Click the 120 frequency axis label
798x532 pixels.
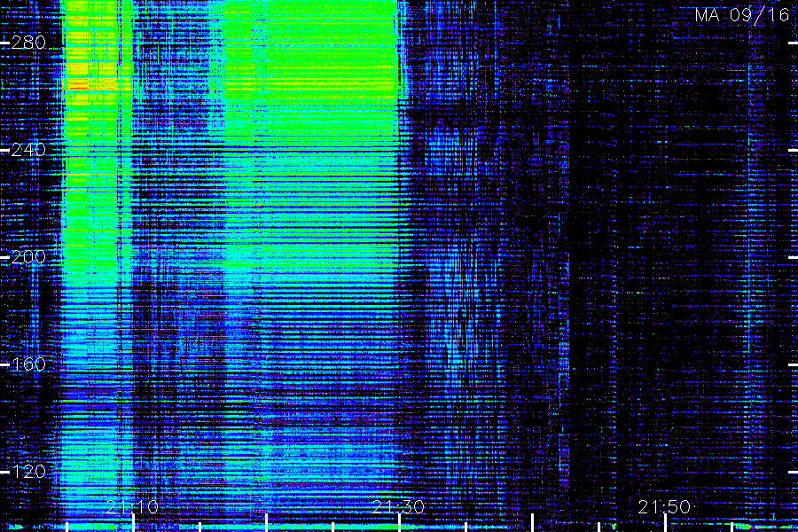pyautogui.click(x=28, y=472)
